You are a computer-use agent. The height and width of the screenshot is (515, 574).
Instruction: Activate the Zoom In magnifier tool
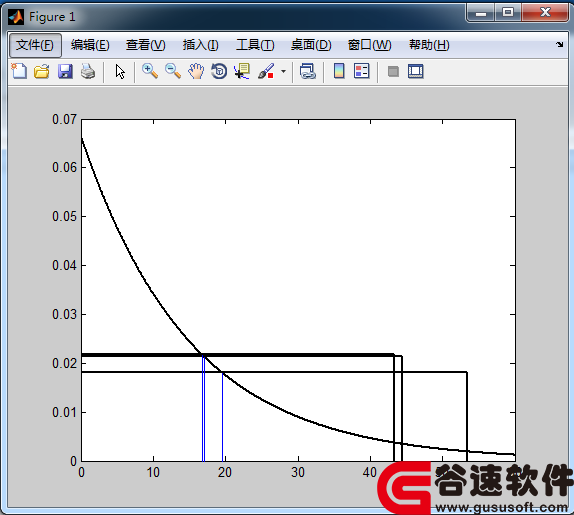point(150,71)
